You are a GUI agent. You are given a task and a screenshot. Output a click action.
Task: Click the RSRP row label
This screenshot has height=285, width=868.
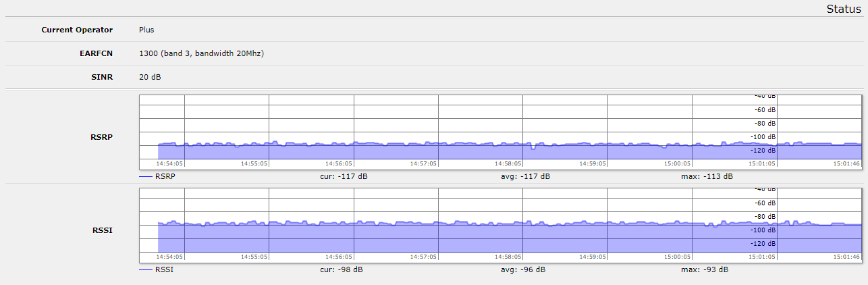[x=101, y=136]
